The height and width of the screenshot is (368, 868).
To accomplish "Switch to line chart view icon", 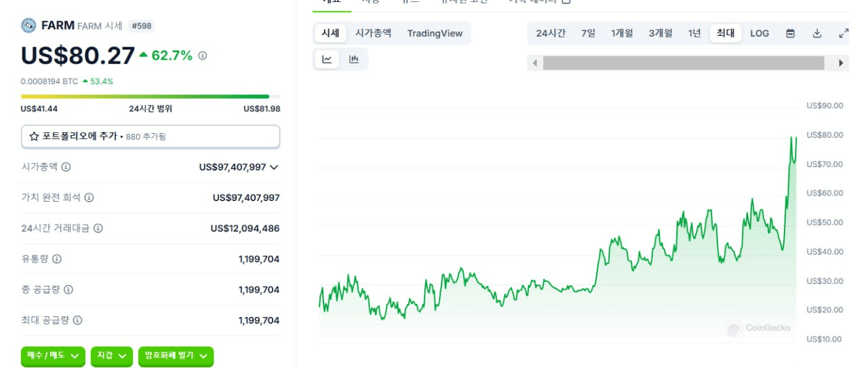I will point(327,60).
